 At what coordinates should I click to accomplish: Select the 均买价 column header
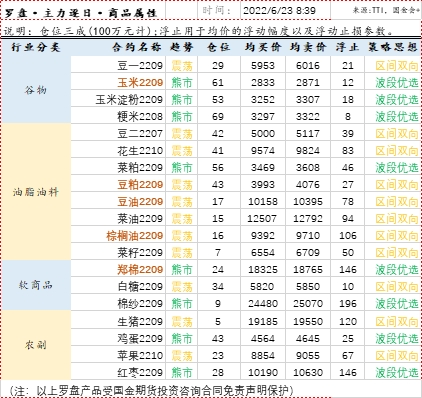click(x=263, y=47)
